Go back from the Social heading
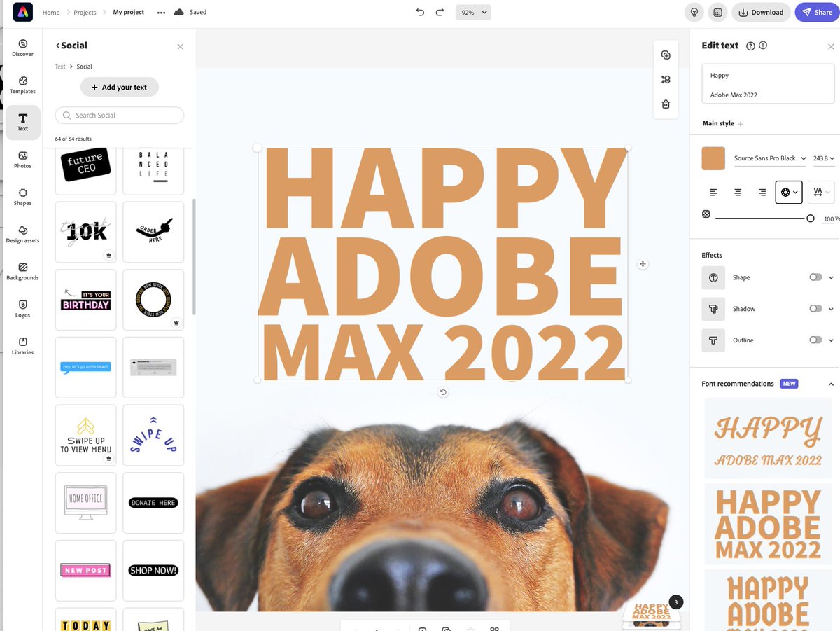The image size is (840, 631). 58,46
